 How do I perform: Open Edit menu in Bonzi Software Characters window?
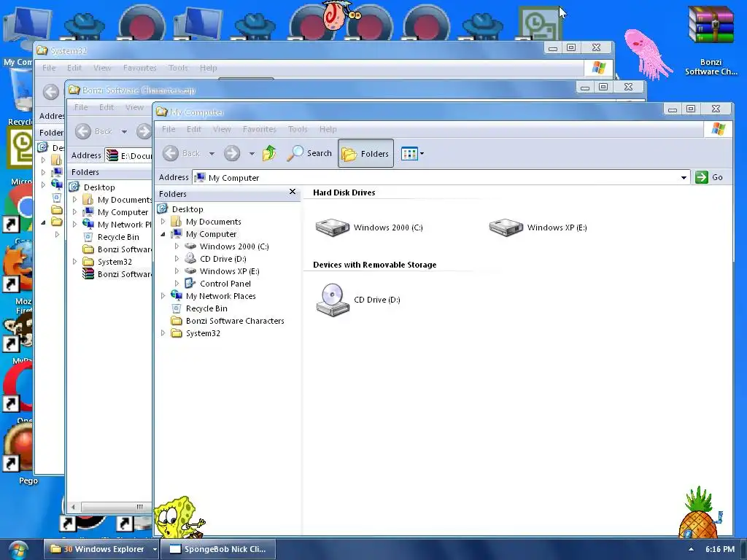pos(107,107)
